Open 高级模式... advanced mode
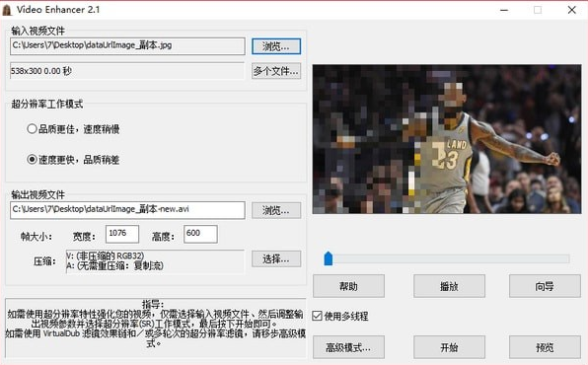The width and height of the screenshot is (588, 365). [348, 347]
